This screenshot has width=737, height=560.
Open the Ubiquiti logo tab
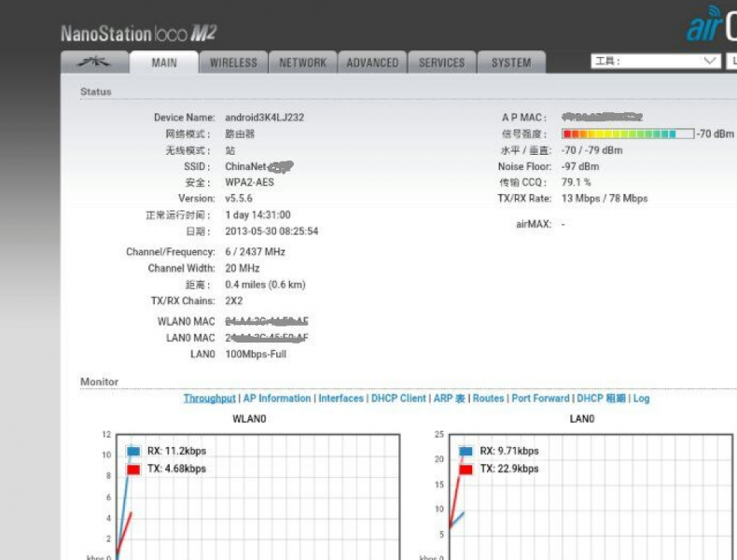(x=94, y=62)
